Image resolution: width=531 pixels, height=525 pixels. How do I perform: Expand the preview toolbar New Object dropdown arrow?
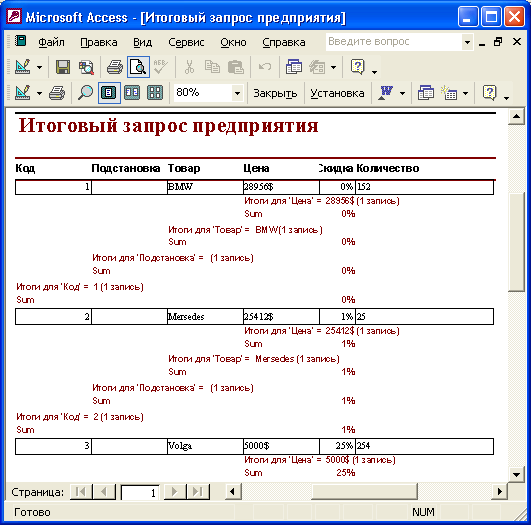(465, 93)
